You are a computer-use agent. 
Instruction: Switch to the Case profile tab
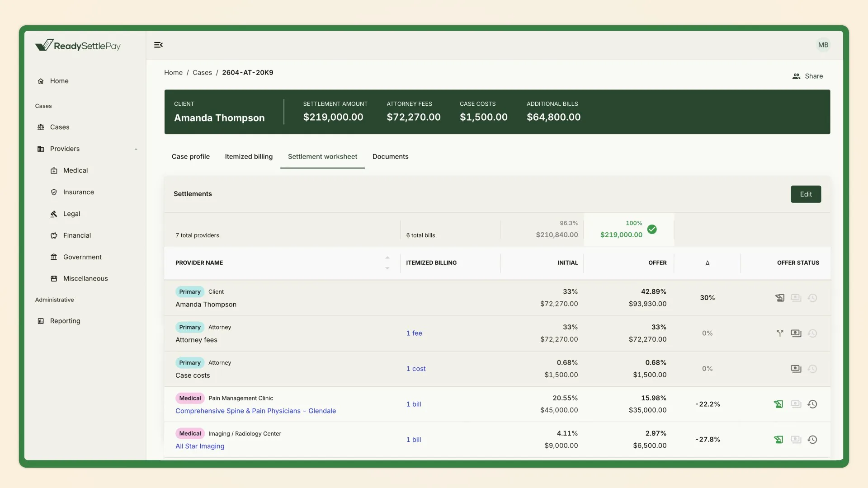pos(191,156)
